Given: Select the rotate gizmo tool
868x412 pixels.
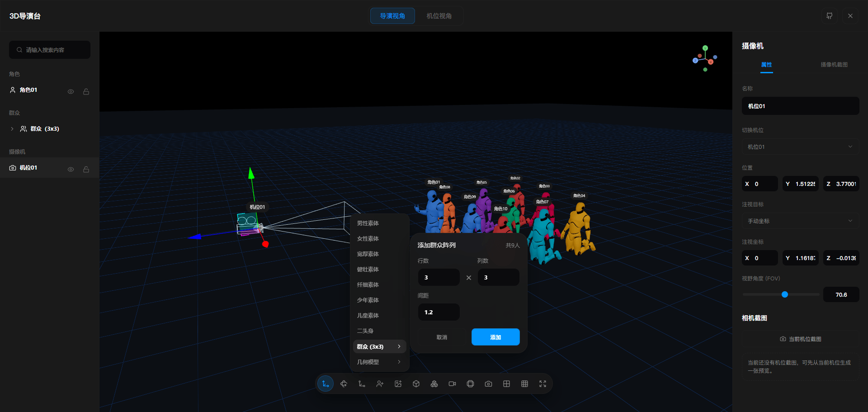Looking at the screenshot, I should (x=344, y=384).
